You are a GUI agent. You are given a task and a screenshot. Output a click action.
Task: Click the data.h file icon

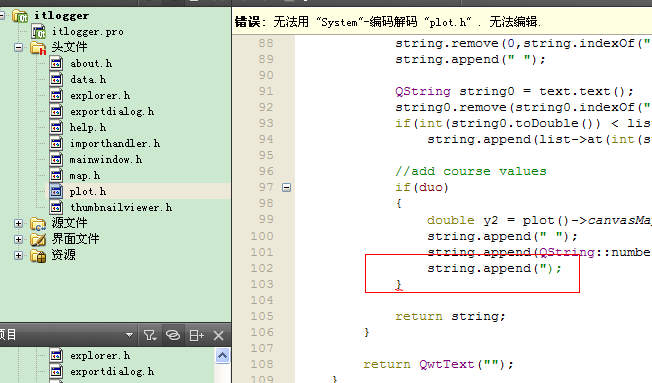pos(56,79)
